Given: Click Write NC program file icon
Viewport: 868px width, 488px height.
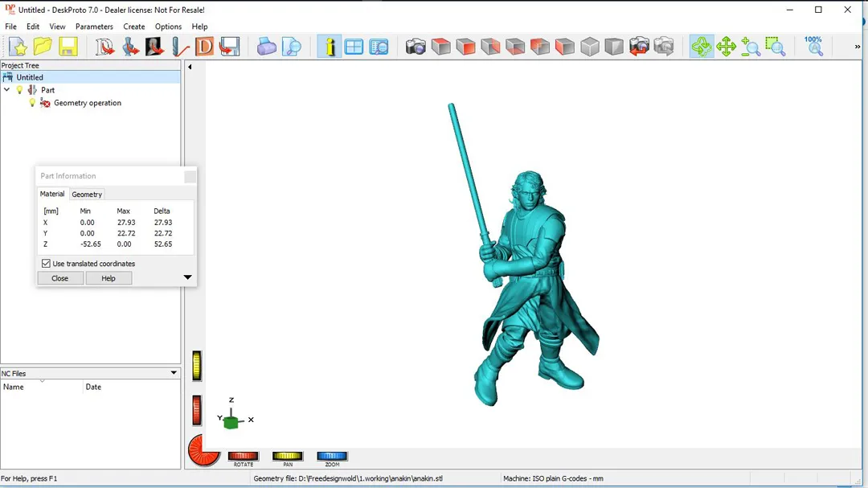Looking at the screenshot, I should (x=229, y=47).
